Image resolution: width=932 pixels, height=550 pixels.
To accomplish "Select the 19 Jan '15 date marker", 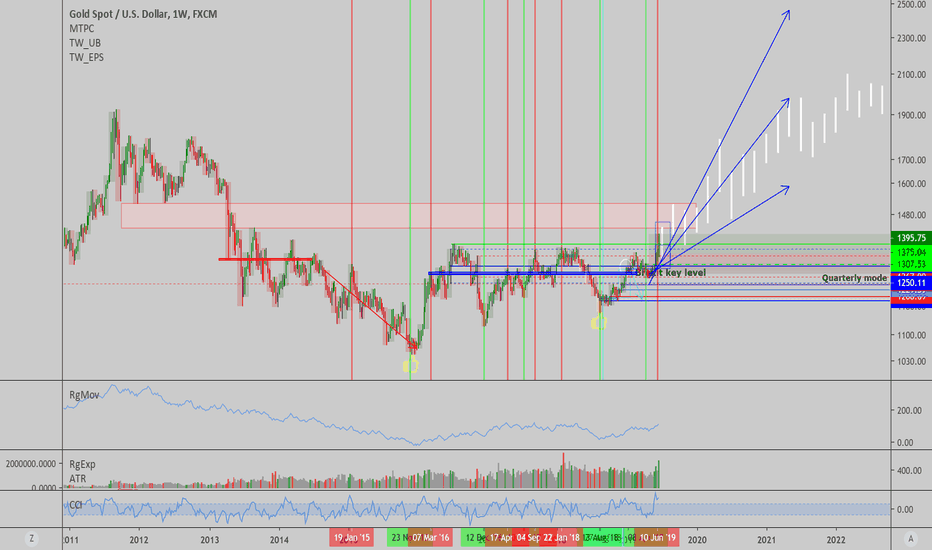I will coord(351,538).
